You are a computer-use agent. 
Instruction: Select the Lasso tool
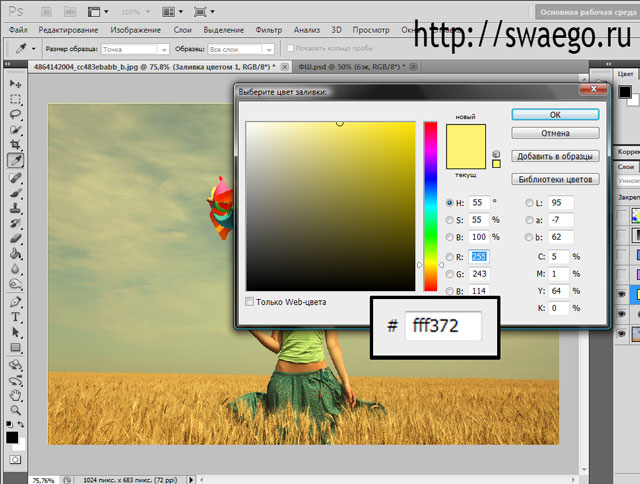click(x=16, y=114)
